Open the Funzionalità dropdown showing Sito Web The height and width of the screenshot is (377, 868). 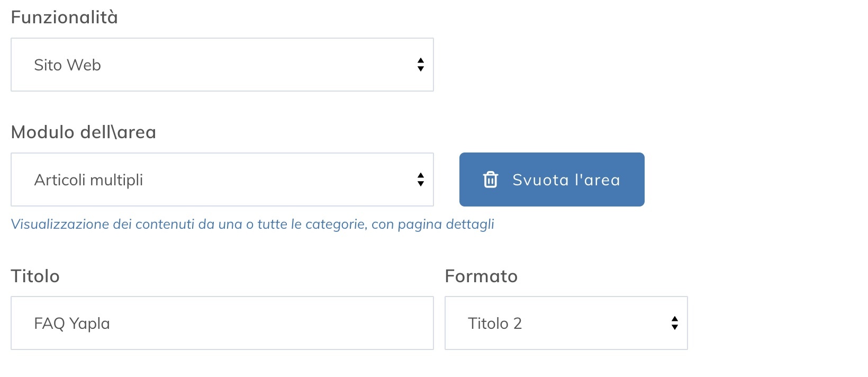(222, 65)
